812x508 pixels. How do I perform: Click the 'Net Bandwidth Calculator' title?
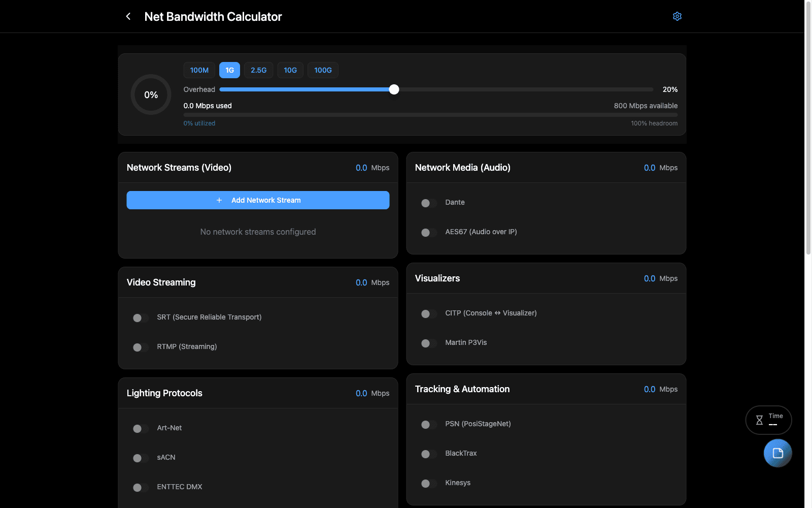pyautogui.click(x=213, y=17)
